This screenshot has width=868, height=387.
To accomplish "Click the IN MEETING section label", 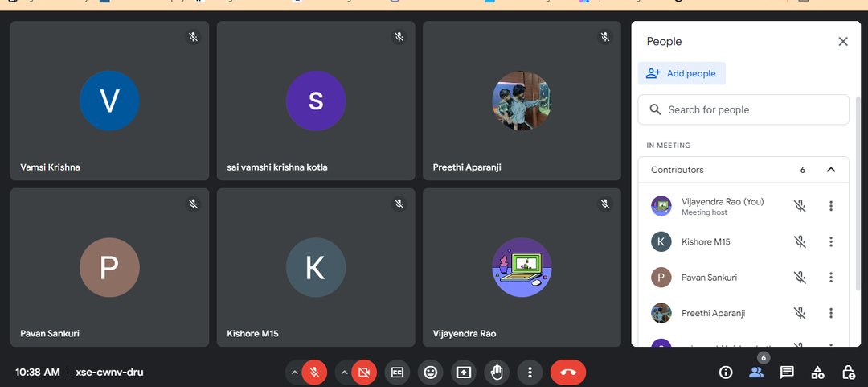I will pyautogui.click(x=668, y=146).
